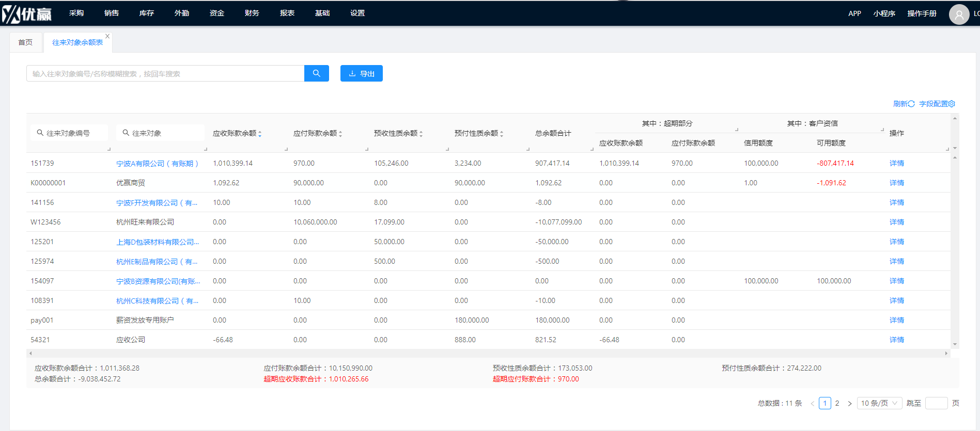The height and width of the screenshot is (431, 980).
Task: Open 宁波F开发有限公司 link
Action: tap(157, 203)
